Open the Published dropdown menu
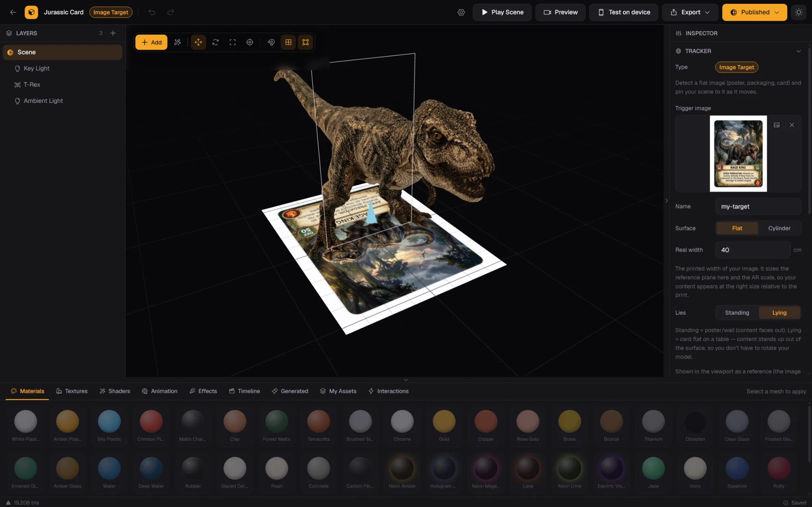 pyautogui.click(x=754, y=12)
